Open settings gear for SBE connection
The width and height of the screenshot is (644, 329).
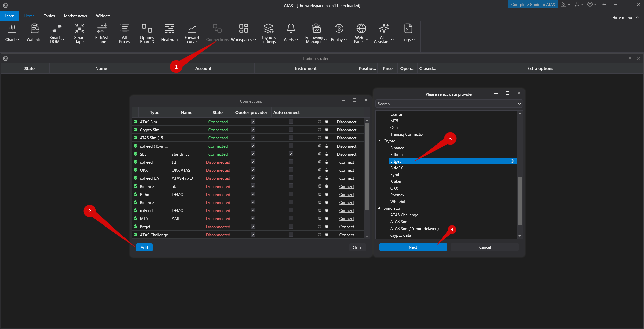320,154
